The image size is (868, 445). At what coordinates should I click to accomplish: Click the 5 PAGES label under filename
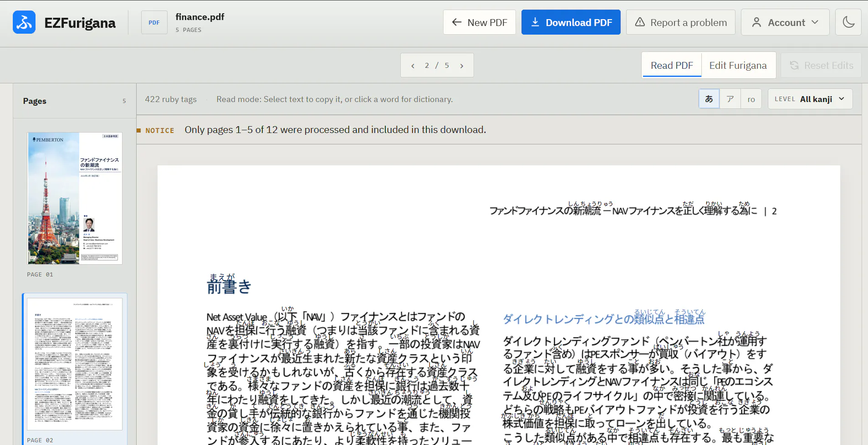click(189, 30)
